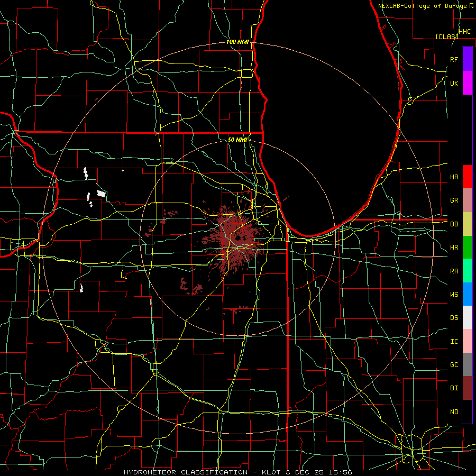Click the GC legend label
This screenshot has height=476, width=476.
(x=454, y=365)
